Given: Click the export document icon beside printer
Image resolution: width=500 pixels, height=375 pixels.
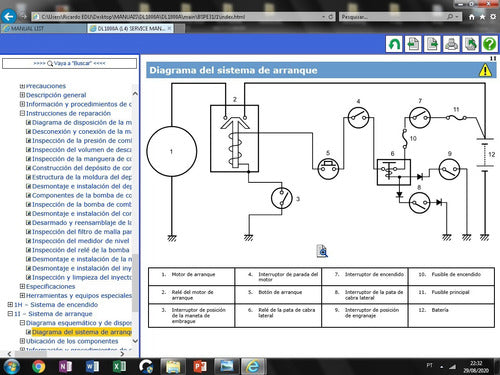Looking at the screenshot, I should [470, 44].
